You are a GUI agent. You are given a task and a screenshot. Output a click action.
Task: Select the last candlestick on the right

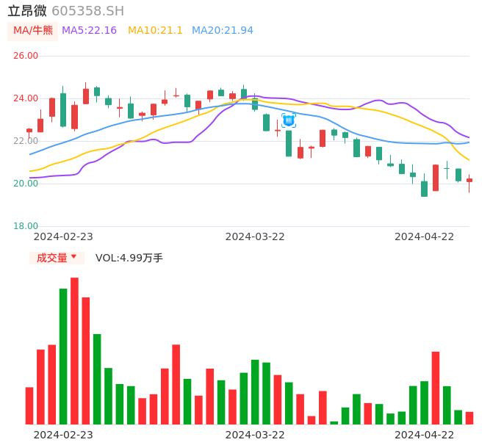[469, 181]
